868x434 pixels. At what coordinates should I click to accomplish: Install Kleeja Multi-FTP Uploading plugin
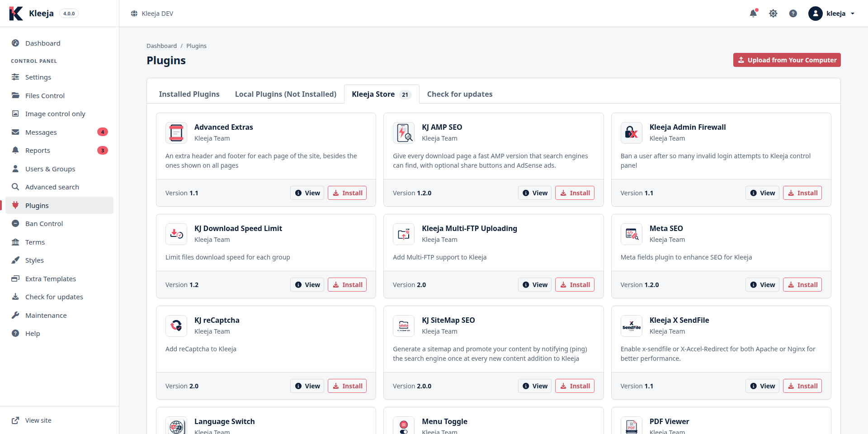point(575,285)
